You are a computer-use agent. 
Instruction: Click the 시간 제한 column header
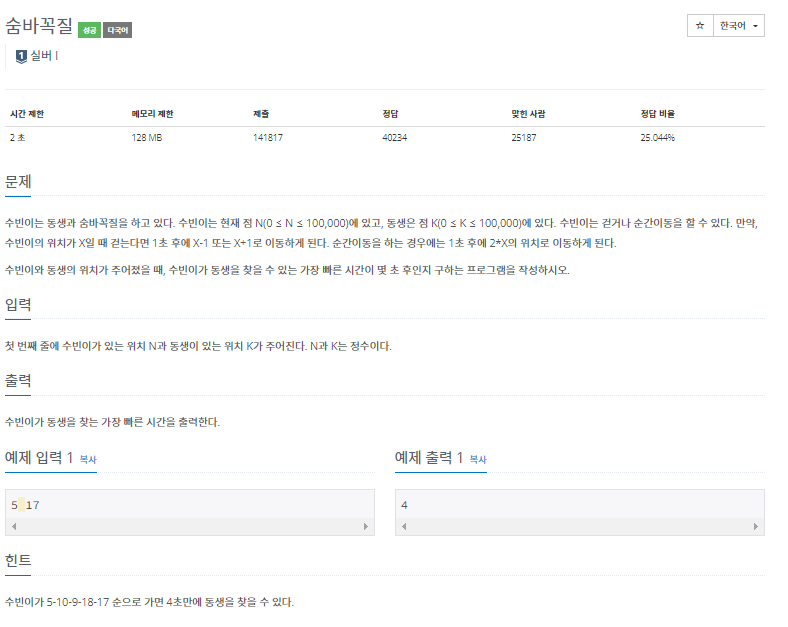[27, 114]
